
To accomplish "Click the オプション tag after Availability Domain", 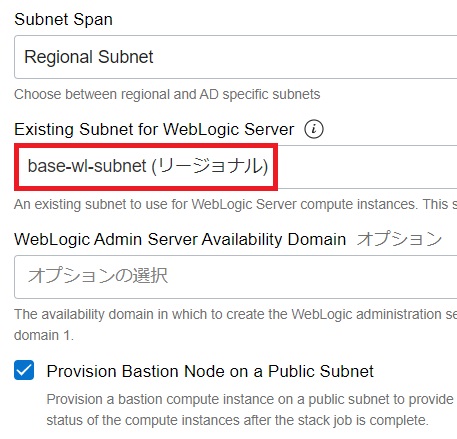I will point(399,239).
